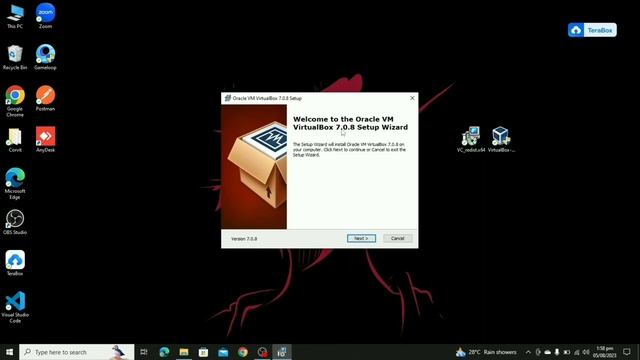This screenshot has width=640, height=360.
Task: Open This PC desktop icon
Action: pyautogui.click(x=15, y=16)
